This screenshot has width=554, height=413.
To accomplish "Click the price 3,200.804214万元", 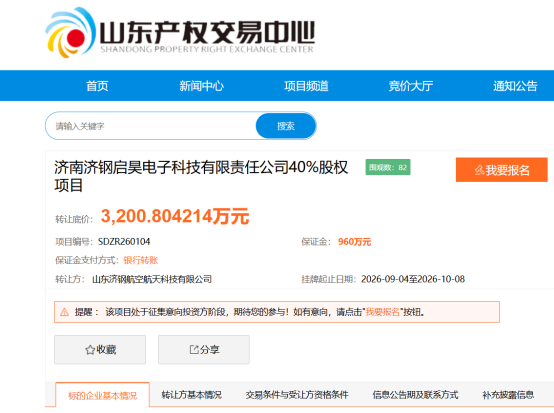I will point(175,216).
